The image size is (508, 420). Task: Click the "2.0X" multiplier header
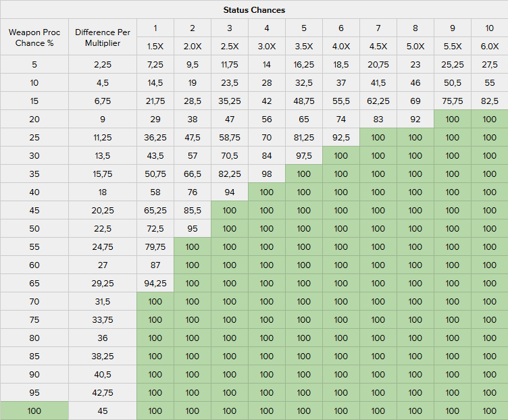point(193,47)
